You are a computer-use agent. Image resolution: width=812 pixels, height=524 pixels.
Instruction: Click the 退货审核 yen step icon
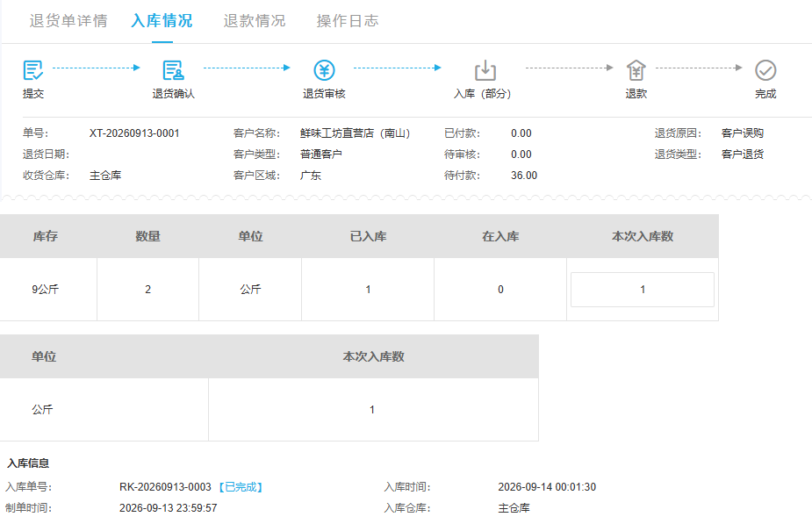click(324, 70)
